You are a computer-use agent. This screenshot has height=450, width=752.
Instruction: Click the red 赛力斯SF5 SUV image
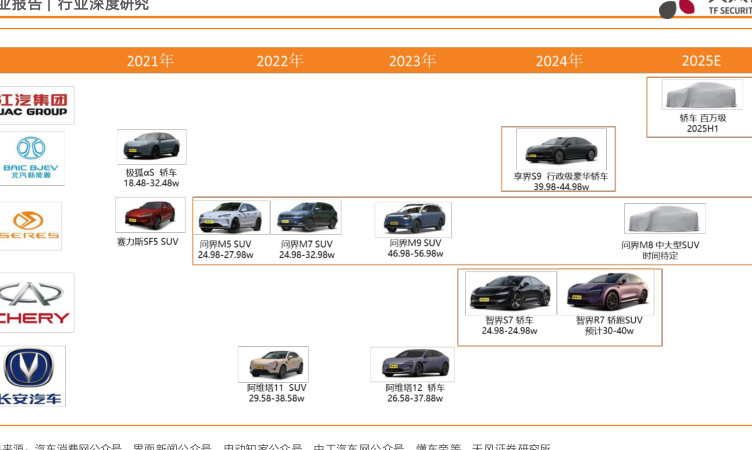coord(150,215)
